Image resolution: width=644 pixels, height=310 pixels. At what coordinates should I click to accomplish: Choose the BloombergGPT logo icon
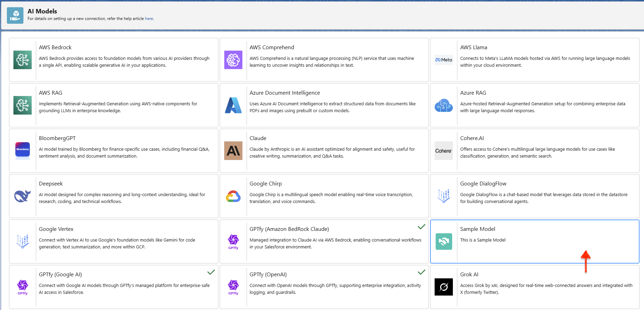(x=22, y=151)
